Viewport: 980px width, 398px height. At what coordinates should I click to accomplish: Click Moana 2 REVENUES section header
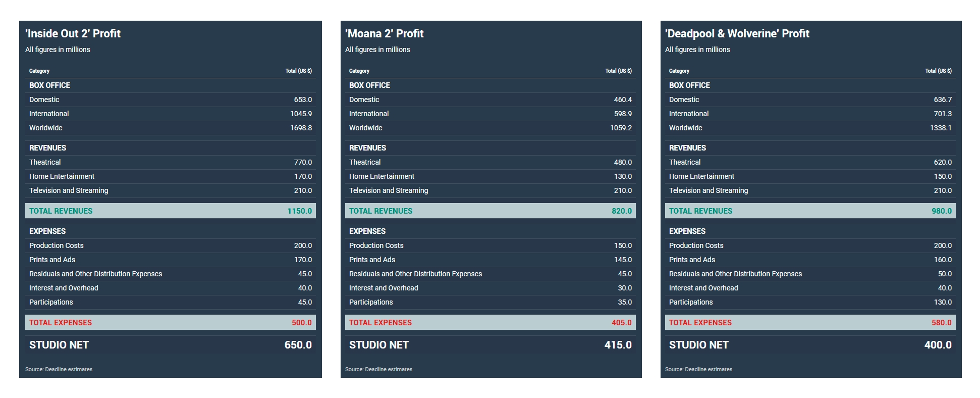pyautogui.click(x=367, y=148)
